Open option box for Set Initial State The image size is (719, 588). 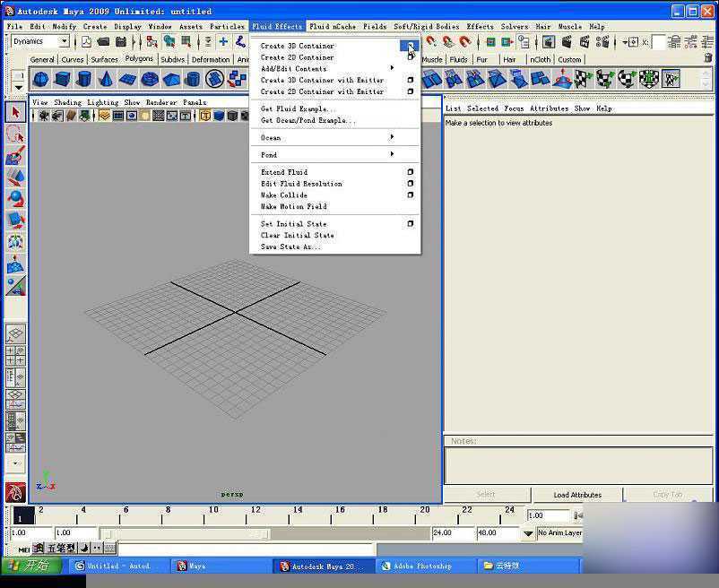click(x=410, y=224)
